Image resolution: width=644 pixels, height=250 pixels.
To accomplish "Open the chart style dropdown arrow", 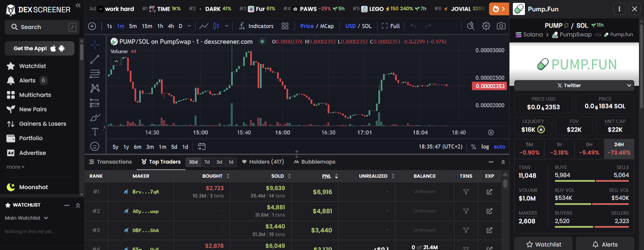I will click(227, 26).
